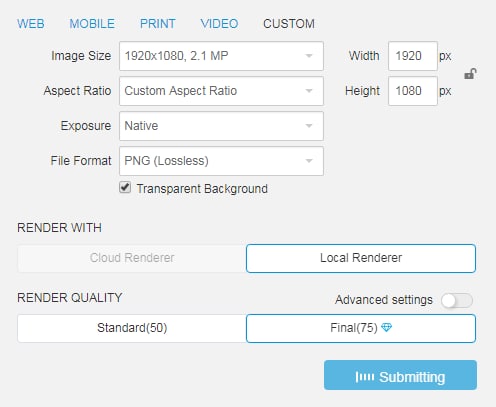
Task: Select Standard(50) render quality
Action: coord(132,328)
